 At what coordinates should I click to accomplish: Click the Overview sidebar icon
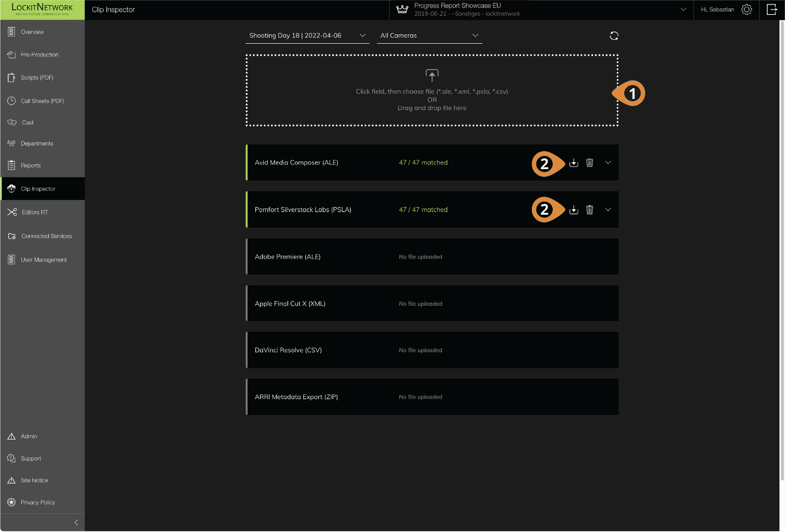pos(12,32)
